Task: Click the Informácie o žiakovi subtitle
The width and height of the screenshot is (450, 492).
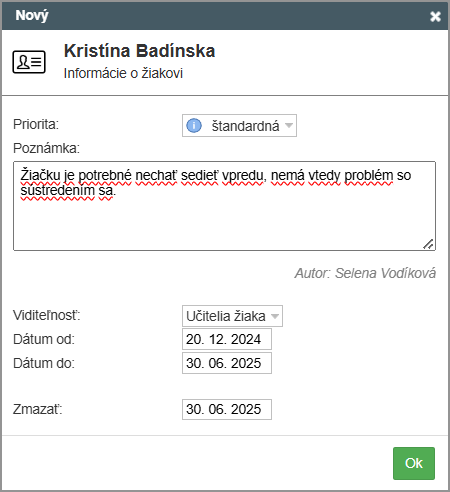Action: click(x=123, y=73)
